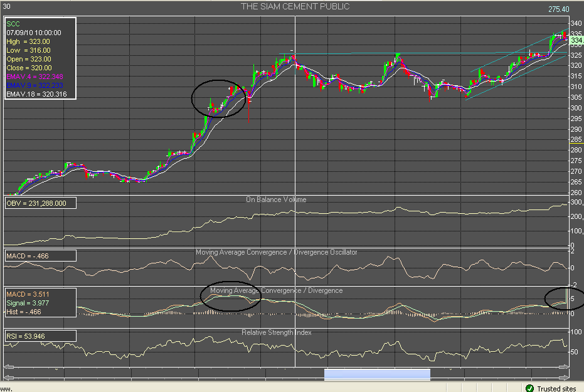
Task: Click the SCC ticker symbol in the info box
Action: 13,24
